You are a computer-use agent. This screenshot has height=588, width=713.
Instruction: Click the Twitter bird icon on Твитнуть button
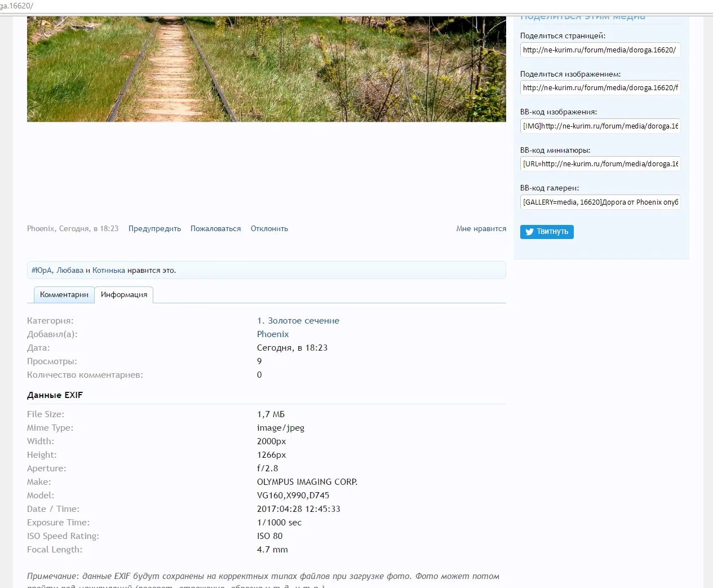(529, 232)
